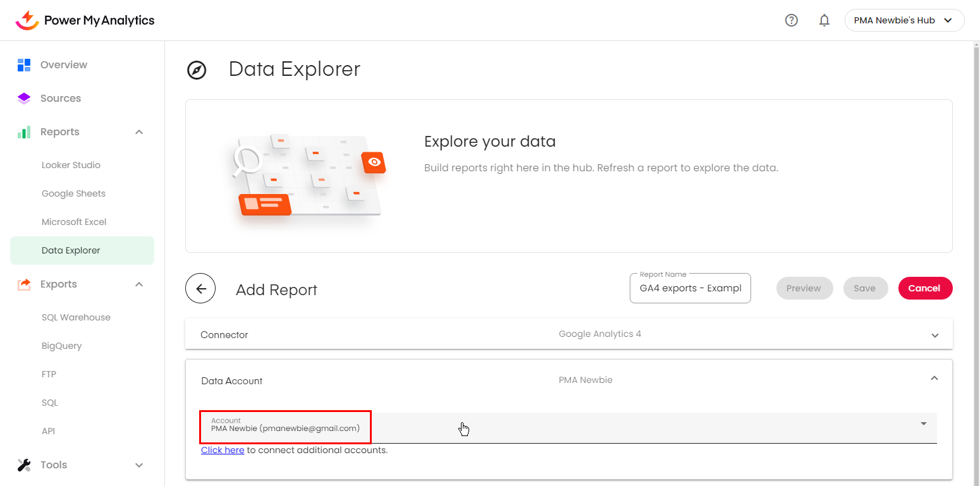The image size is (980, 486).
Task: Expand the Connector section chevron
Action: (x=934, y=335)
